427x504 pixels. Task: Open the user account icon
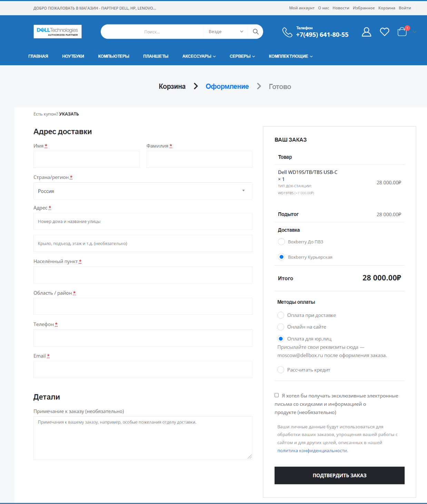point(367,32)
